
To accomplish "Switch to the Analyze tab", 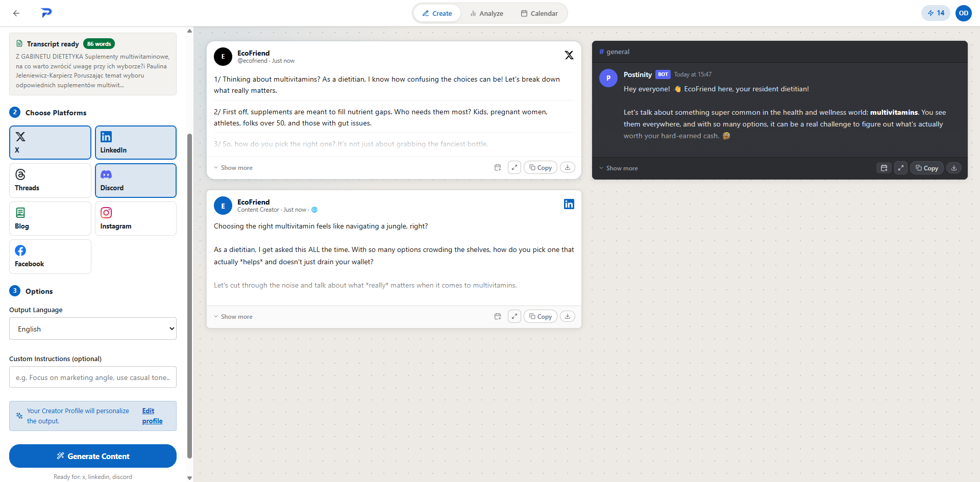I will (486, 13).
